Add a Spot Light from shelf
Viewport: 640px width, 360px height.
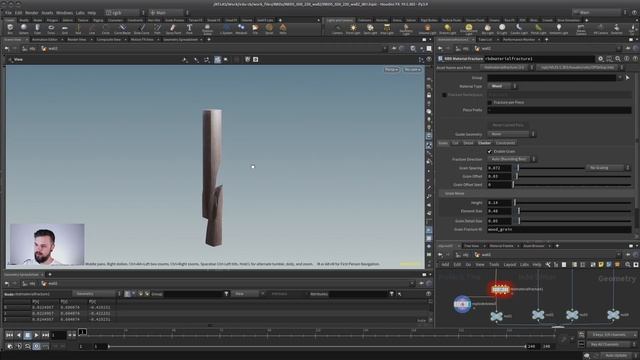point(370,29)
